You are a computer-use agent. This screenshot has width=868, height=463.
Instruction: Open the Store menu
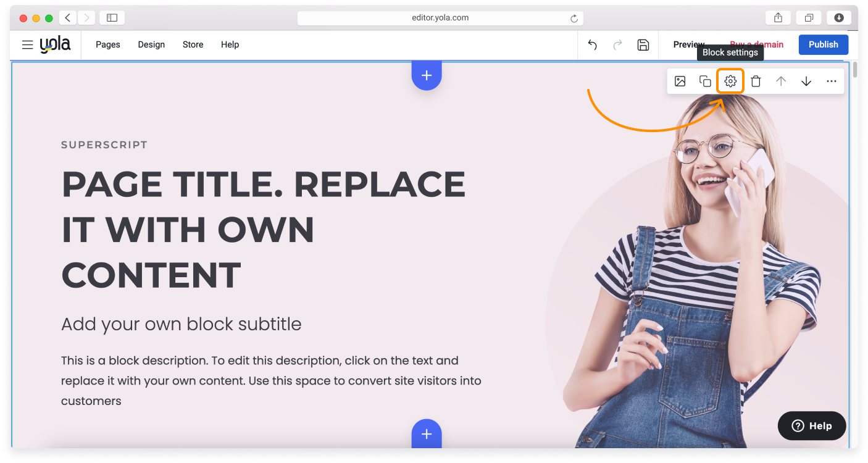pos(193,44)
